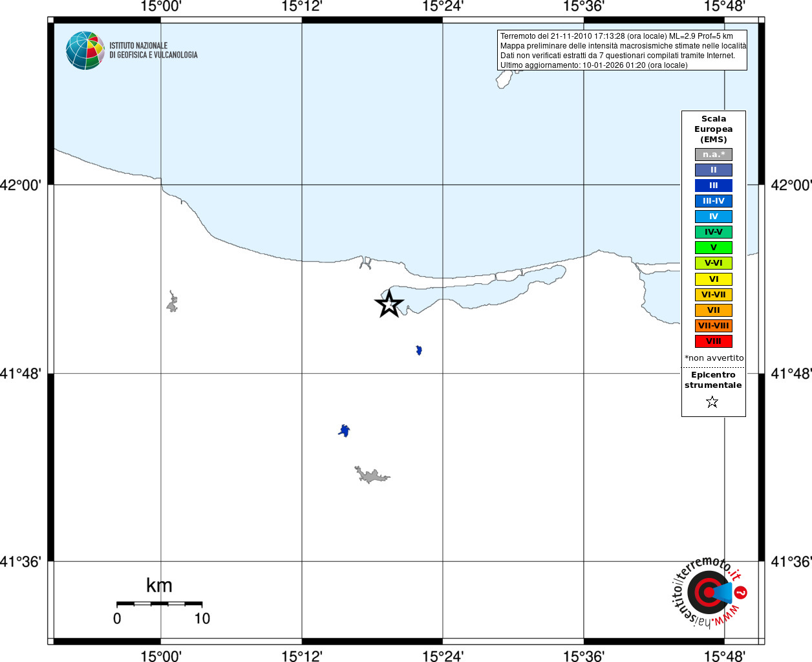Click the right 42°00' latitude label
The image size is (812, 662).
(x=791, y=185)
